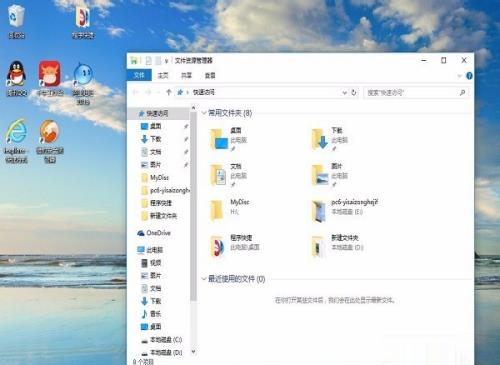The width and height of the screenshot is (500, 365).
Task: Collapse the 常用文件夹 (8) group
Action: (x=204, y=113)
